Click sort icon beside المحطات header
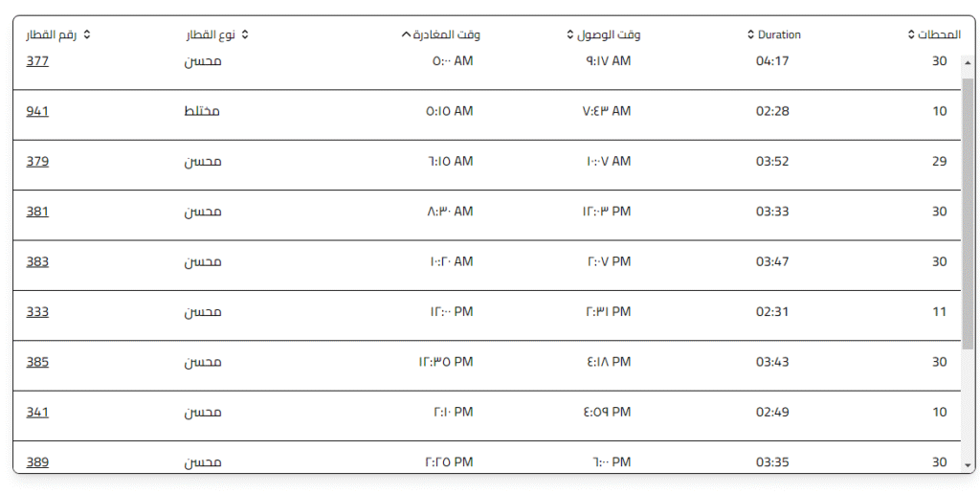Screen dimensions: 980x494 point(911,34)
